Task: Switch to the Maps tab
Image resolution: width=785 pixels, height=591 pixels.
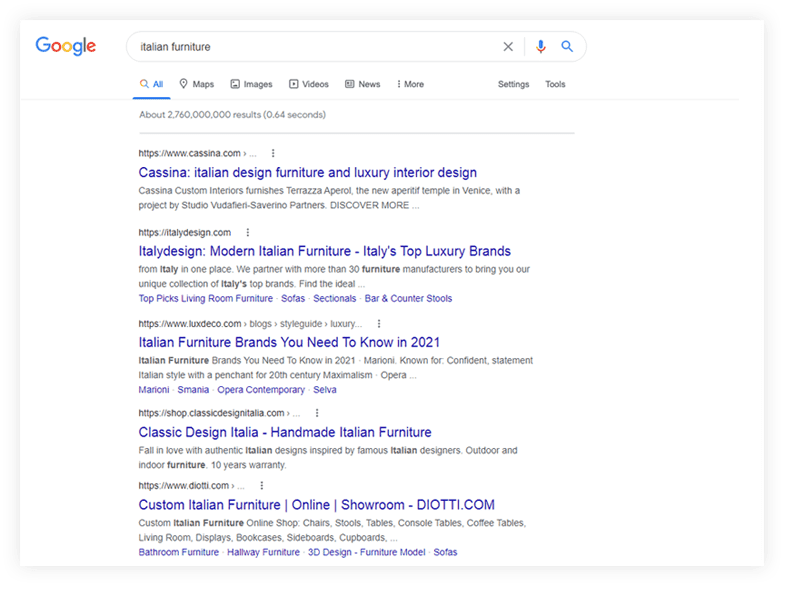Action: [x=197, y=84]
